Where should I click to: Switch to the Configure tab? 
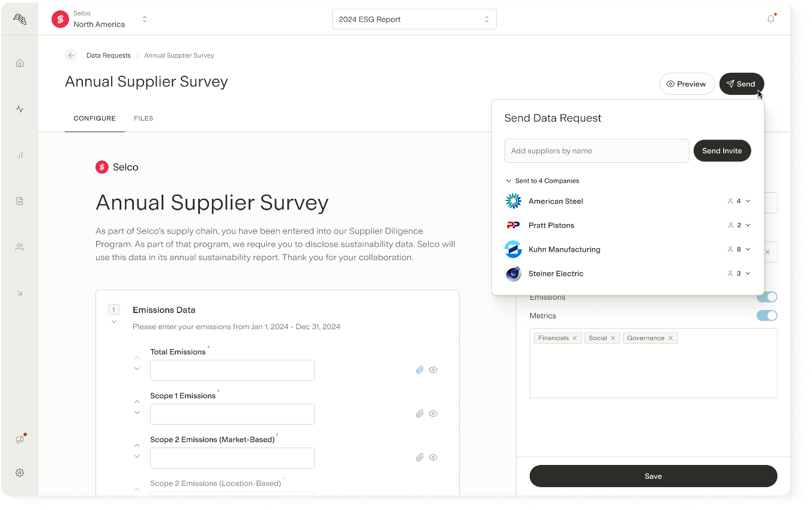coord(94,118)
